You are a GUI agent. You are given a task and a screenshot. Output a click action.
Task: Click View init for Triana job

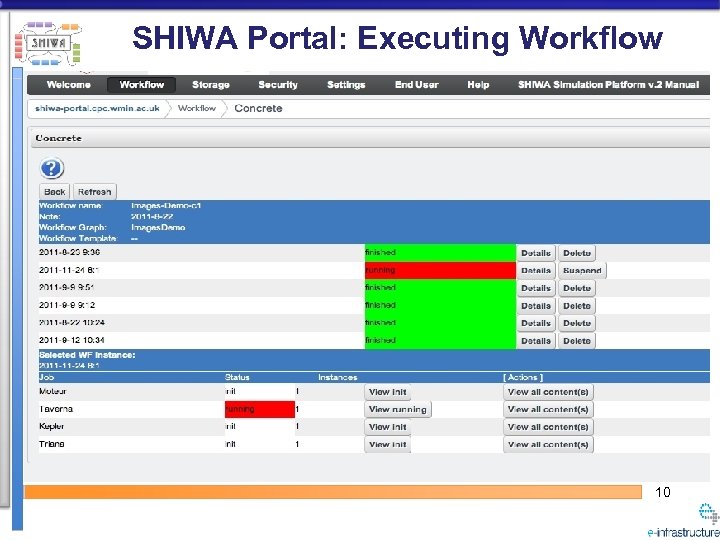[x=388, y=444]
